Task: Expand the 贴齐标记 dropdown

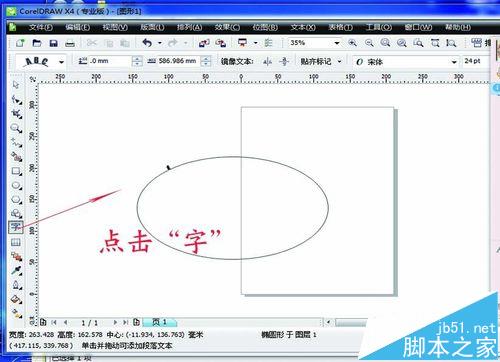Action: point(340,62)
